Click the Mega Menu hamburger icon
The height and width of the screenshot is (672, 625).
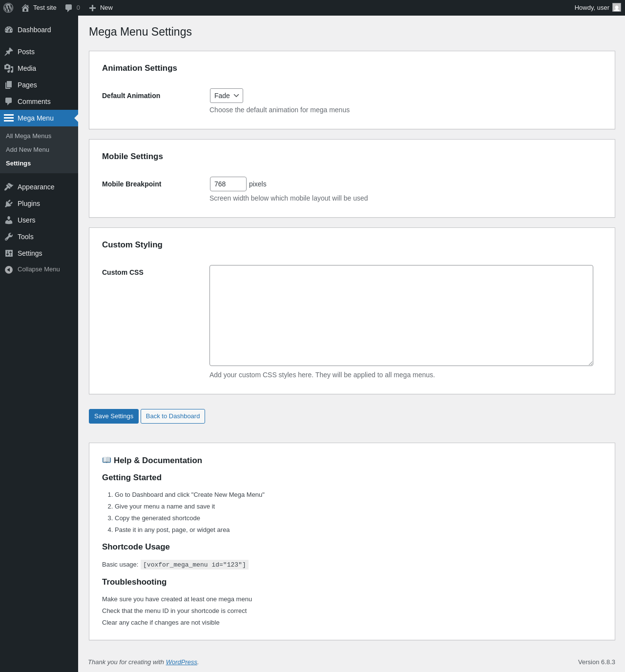pos(9,118)
